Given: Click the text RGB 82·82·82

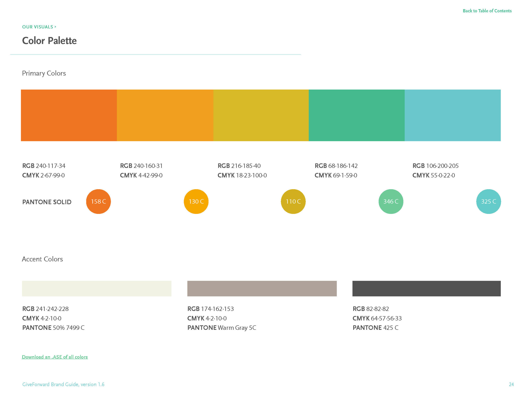Looking at the screenshot, I should pyautogui.click(x=371, y=309).
